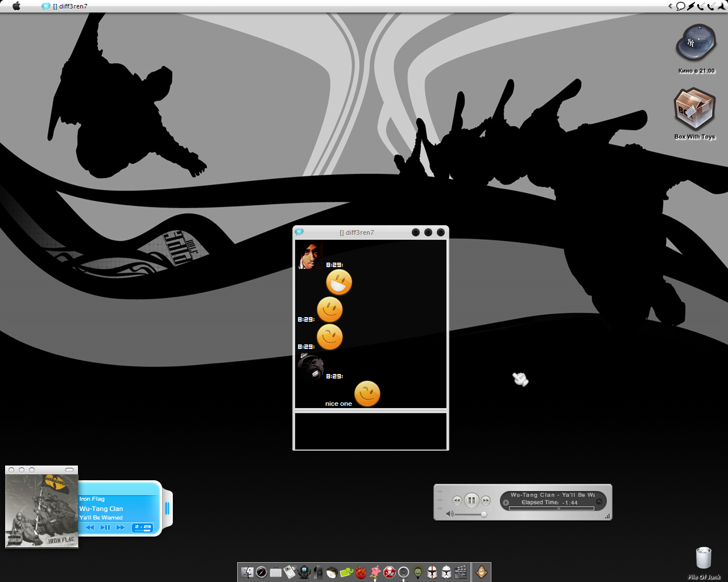Click the iTunes mini player resize grip
The width and height of the screenshot is (728, 582).
pyautogui.click(x=607, y=517)
